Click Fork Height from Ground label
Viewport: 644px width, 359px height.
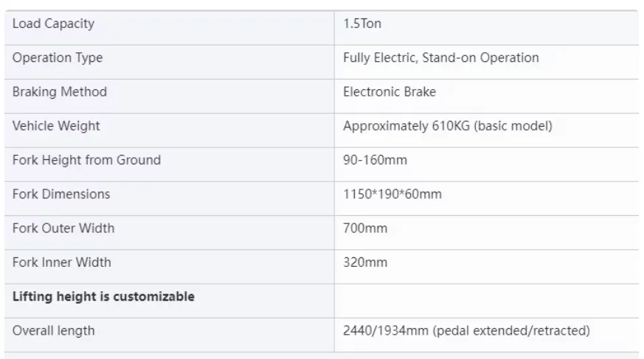[86, 160]
